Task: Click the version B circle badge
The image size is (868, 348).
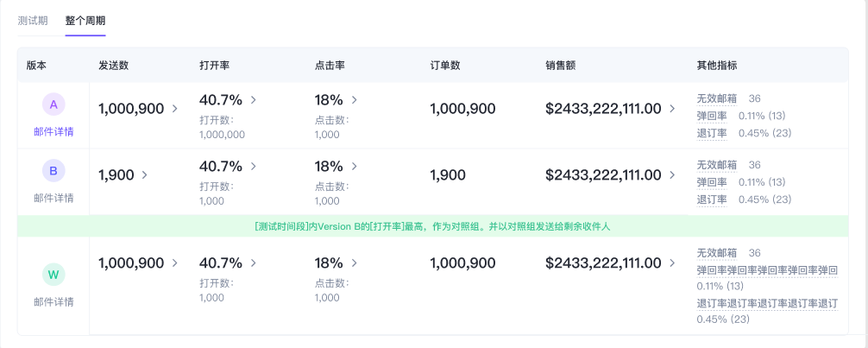Action: tap(53, 171)
